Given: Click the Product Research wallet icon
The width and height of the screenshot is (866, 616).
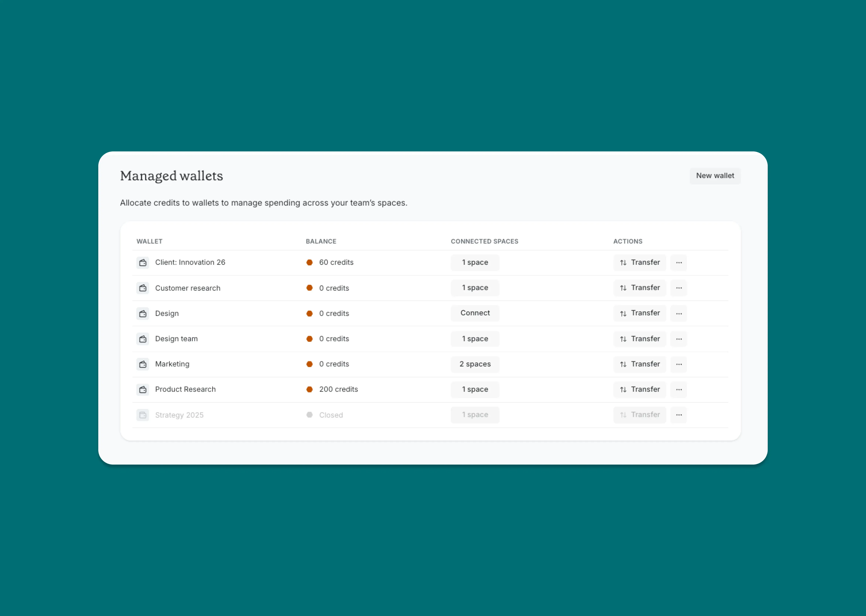Looking at the screenshot, I should 143,390.
